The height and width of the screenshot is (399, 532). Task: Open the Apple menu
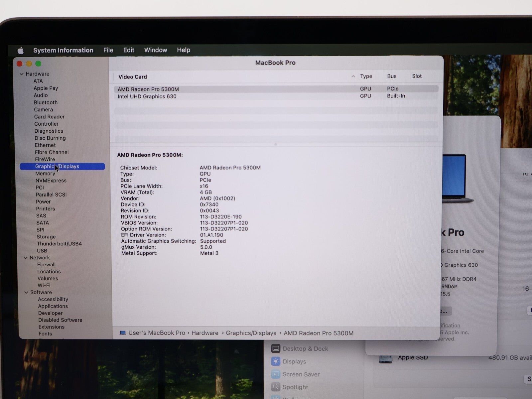21,51
